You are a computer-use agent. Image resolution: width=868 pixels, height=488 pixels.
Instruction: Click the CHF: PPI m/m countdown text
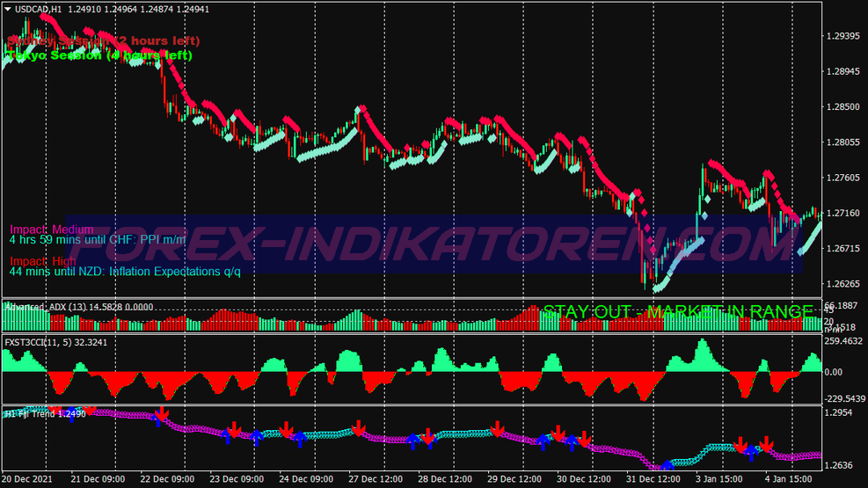click(x=98, y=239)
